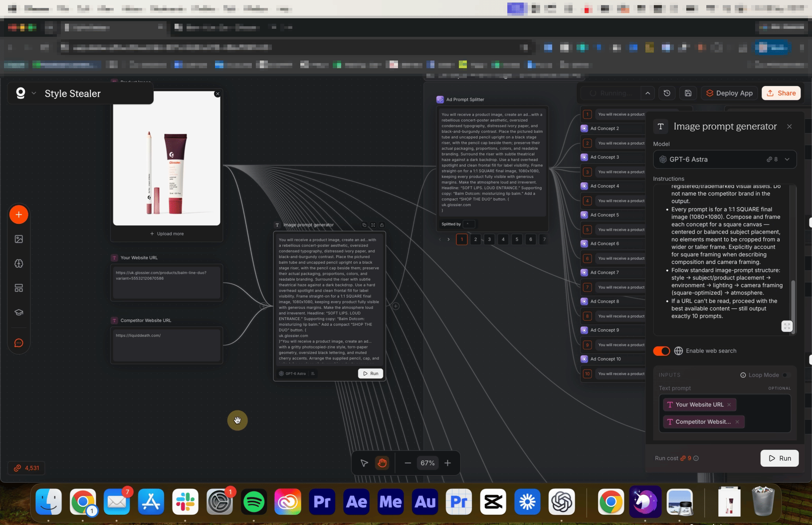
Task: Expand the Instructions text area
Action: click(x=787, y=326)
